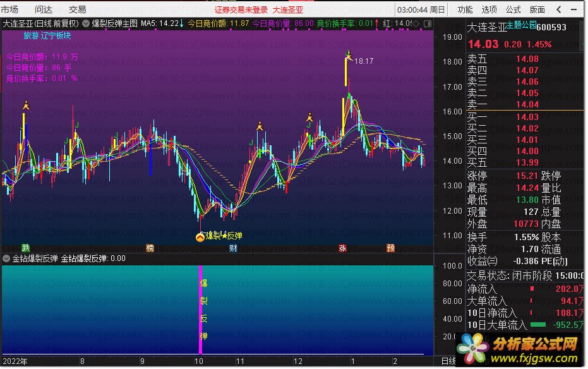Click the 大单流入 row value 94.1万
This screenshot has height=369, width=588.
pos(572,301)
